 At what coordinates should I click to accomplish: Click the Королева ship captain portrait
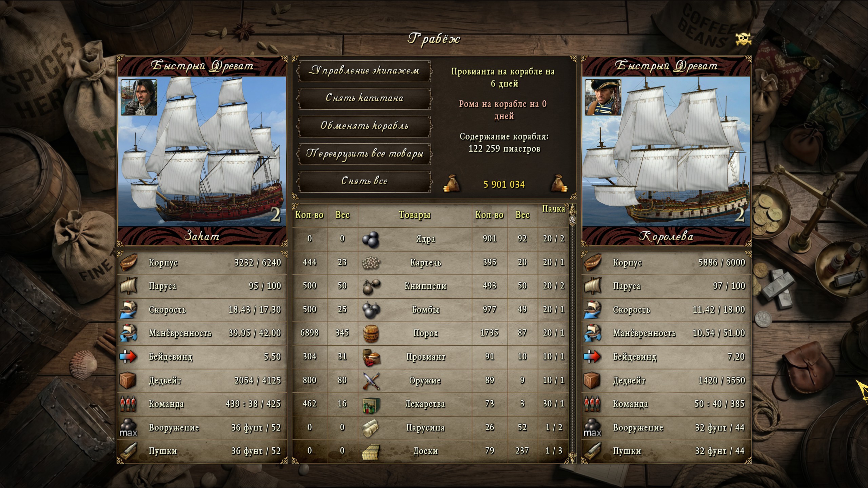click(603, 98)
